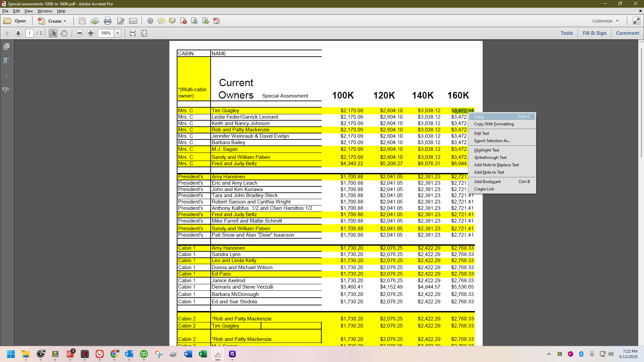Click the Extract pages icon
The width and height of the screenshot is (644, 362).
tap(206, 21)
